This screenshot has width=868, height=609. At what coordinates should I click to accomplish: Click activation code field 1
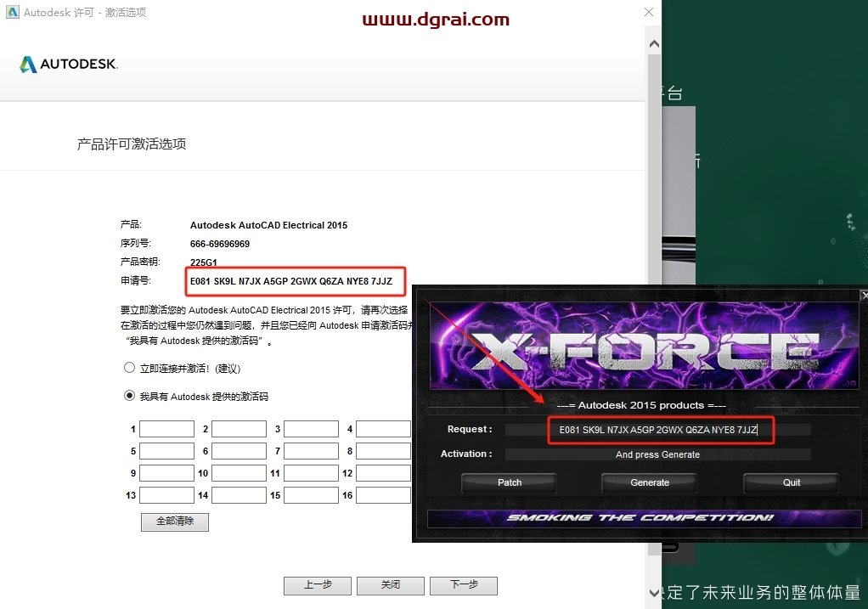(x=166, y=429)
